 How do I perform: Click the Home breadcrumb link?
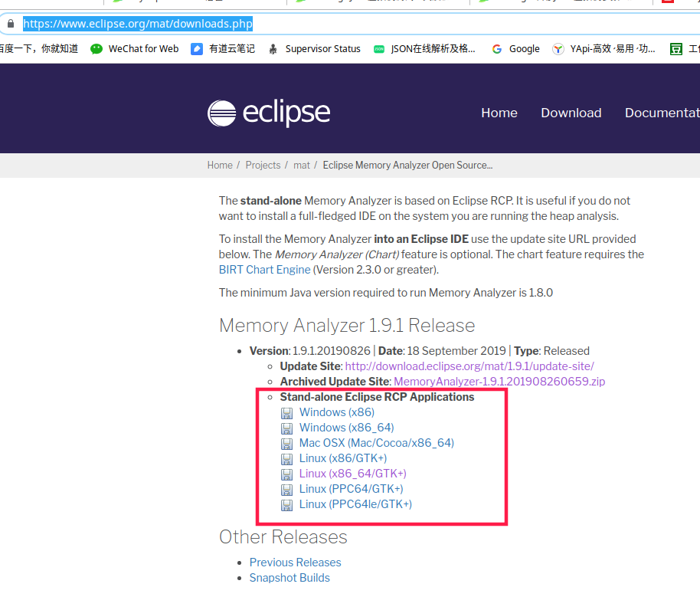(x=220, y=165)
